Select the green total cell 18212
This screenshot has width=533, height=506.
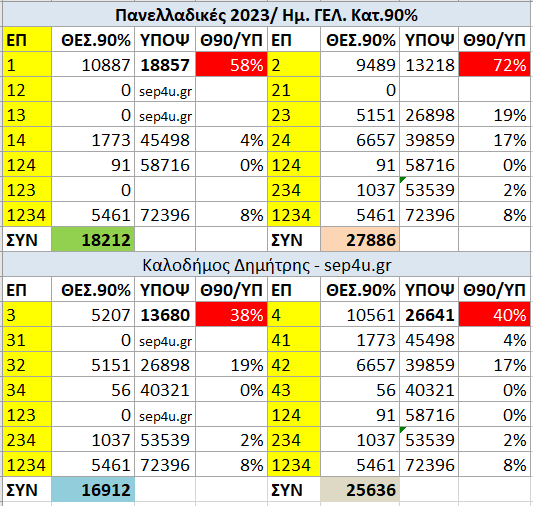[x=93, y=240]
